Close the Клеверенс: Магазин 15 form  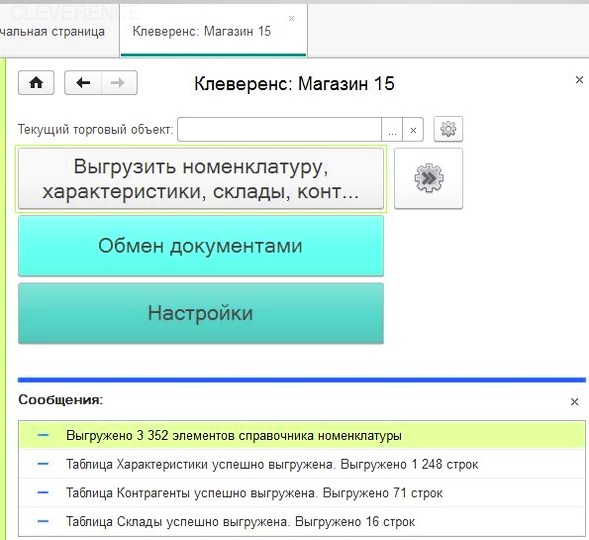579,80
